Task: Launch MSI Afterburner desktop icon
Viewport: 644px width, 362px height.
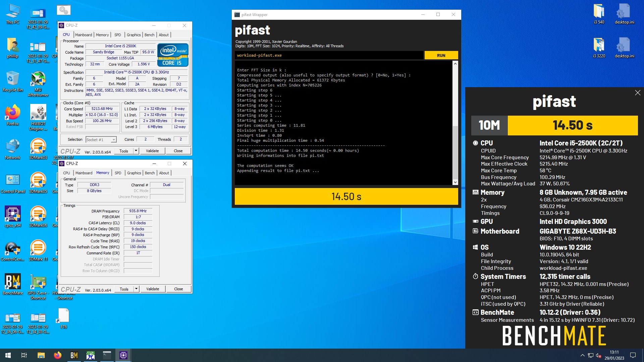Action: click(38, 84)
